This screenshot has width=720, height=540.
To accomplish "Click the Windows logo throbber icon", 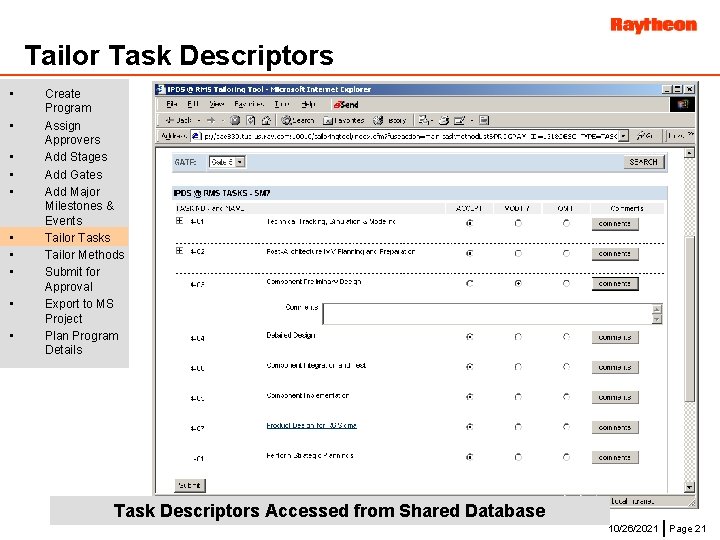I will 682,105.
